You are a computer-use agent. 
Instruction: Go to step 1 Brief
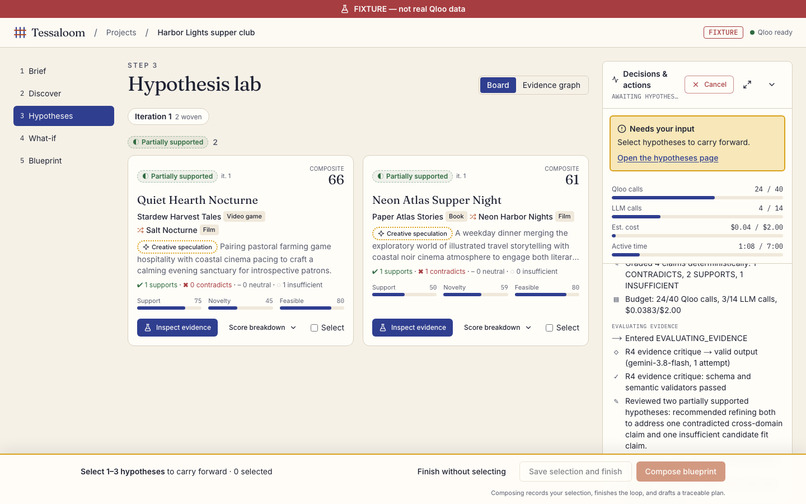click(x=64, y=71)
